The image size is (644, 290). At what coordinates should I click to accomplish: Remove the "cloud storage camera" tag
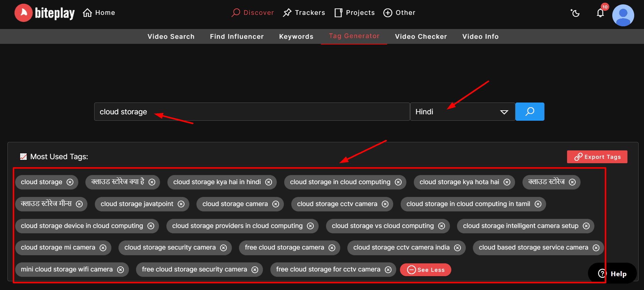tap(276, 204)
